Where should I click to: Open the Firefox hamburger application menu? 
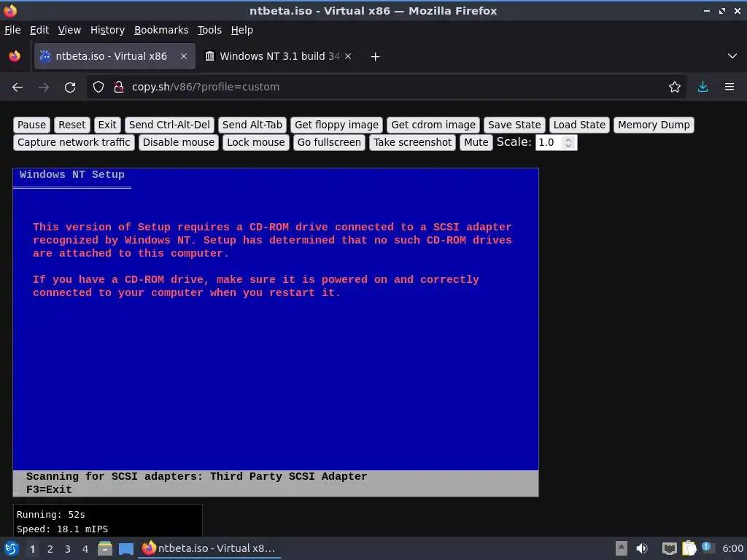click(x=729, y=87)
